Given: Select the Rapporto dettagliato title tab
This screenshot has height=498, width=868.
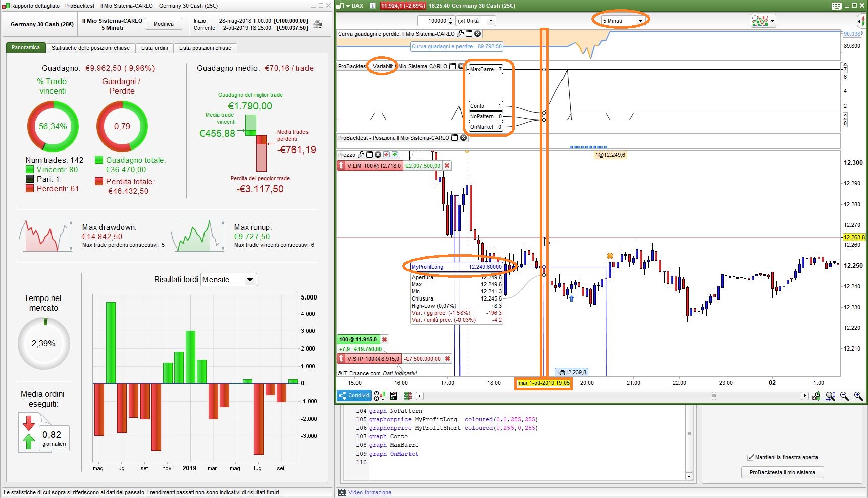Looking at the screenshot, I should [35, 6].
